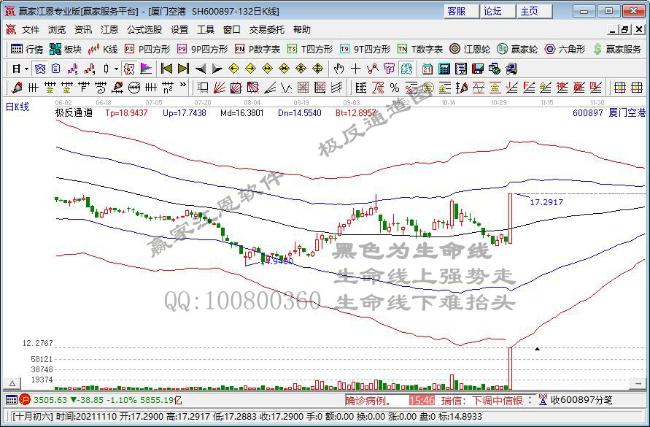Open the T数字表 tool
Image resolution: width=650 pixels, height=427 pixels.
pyautogui.click(x=420, y=49)
